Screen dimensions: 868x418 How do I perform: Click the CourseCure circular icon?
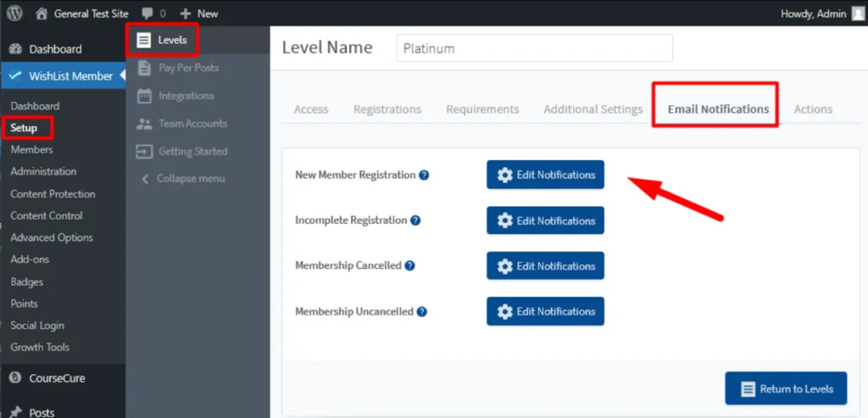point(15,378)
